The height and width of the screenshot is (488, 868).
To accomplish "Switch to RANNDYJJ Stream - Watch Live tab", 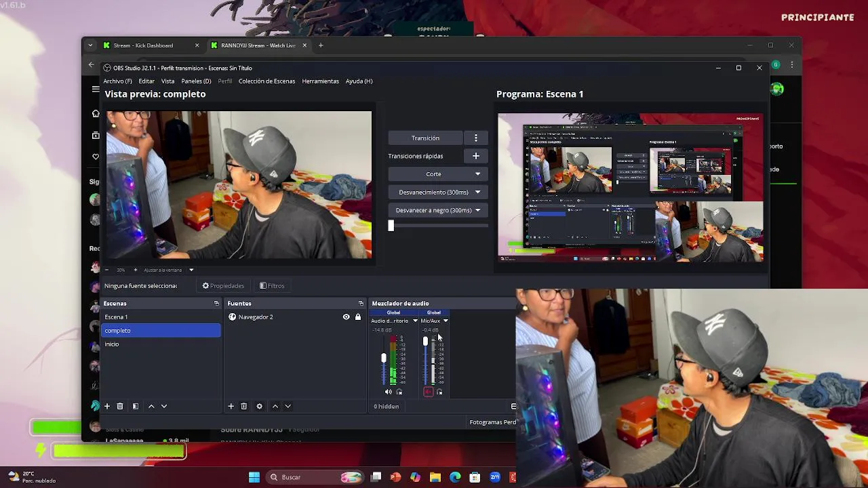I will [260, 45].
